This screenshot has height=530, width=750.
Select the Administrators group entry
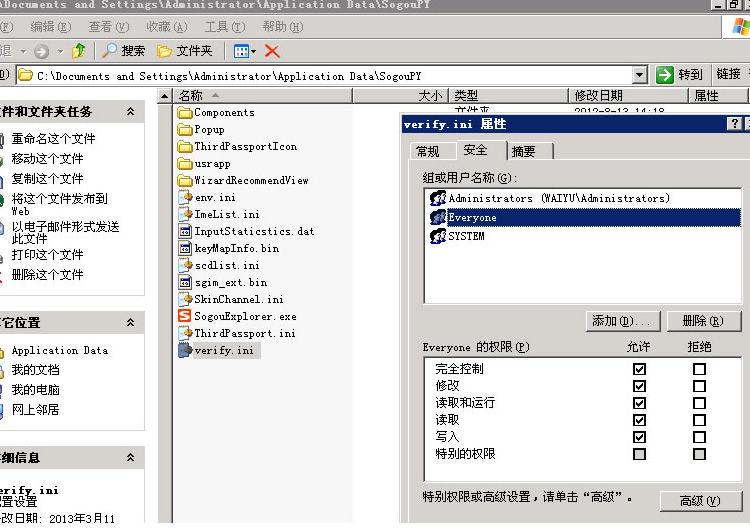583,198
